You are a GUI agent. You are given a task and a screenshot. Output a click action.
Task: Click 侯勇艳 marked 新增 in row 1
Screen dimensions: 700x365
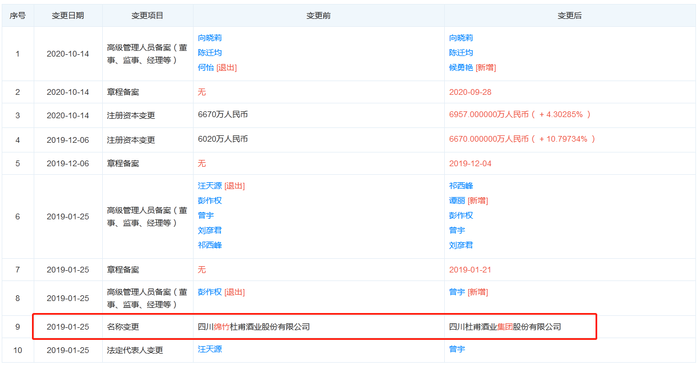coord(461,67)
